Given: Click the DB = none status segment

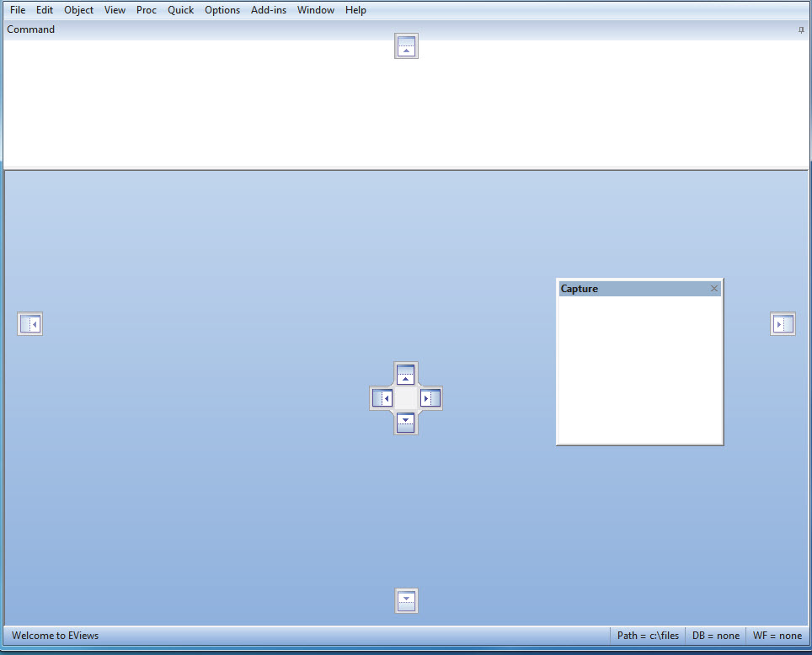Looking at the screenshot, I should [x=715, y=635].
